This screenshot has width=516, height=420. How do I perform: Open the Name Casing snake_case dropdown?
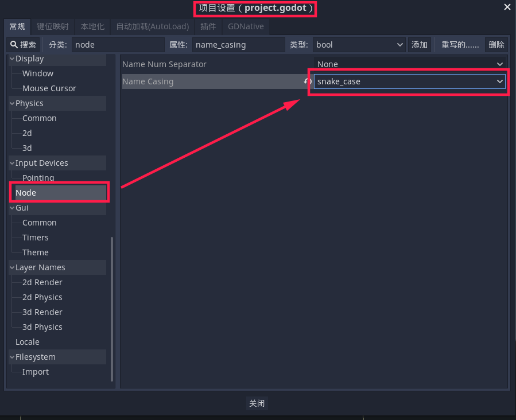pyautogui.click(x=409, y=81)
